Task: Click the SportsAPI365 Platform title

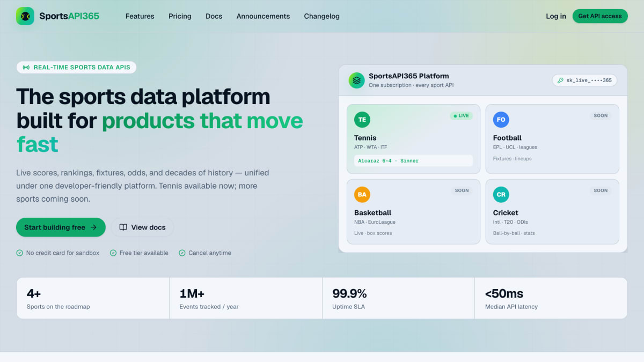Action: 409,76
